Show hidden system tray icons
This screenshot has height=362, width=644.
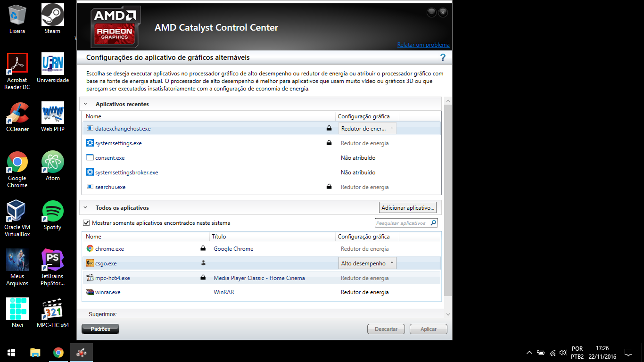(529, 353)
